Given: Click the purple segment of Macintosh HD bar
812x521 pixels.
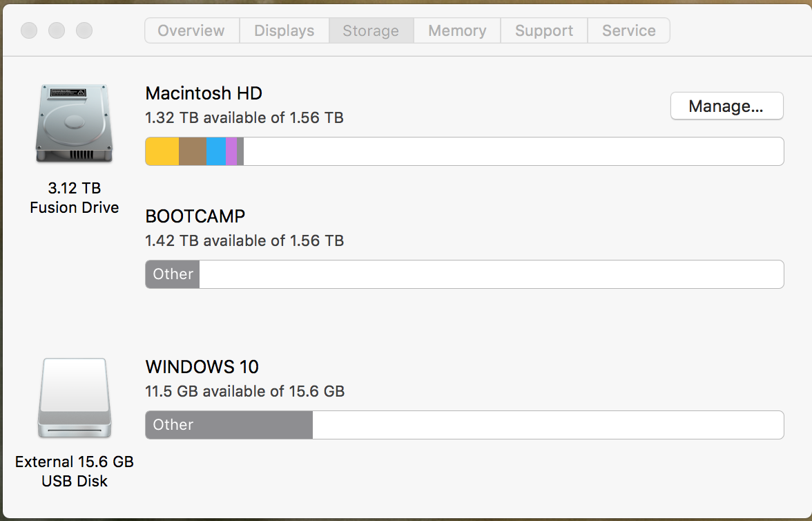Looking at the screenshot, I should (x=231, y=151).
